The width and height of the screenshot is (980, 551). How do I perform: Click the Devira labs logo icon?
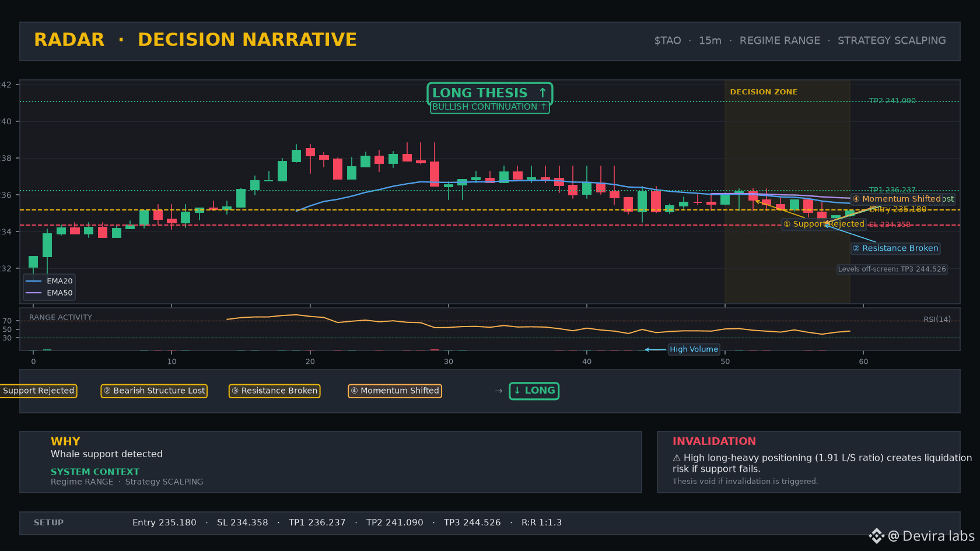tap(876, 536)
